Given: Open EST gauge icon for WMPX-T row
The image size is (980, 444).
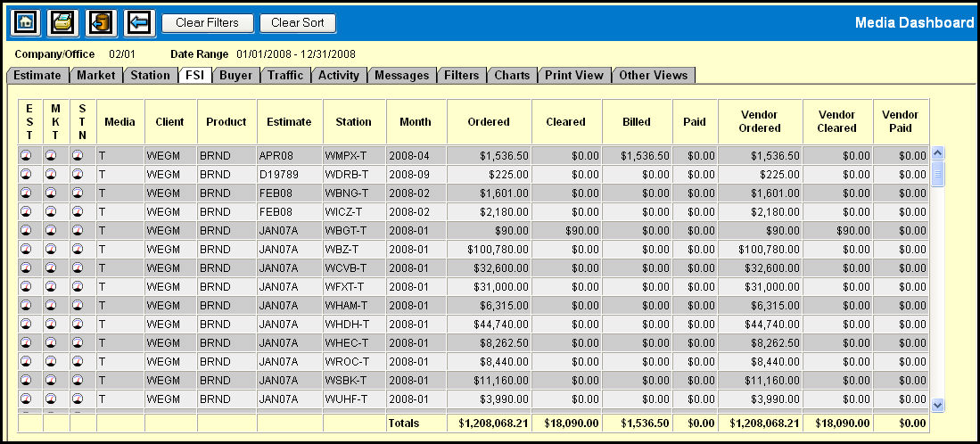Looking at the screenshot, I should [28, 155].
